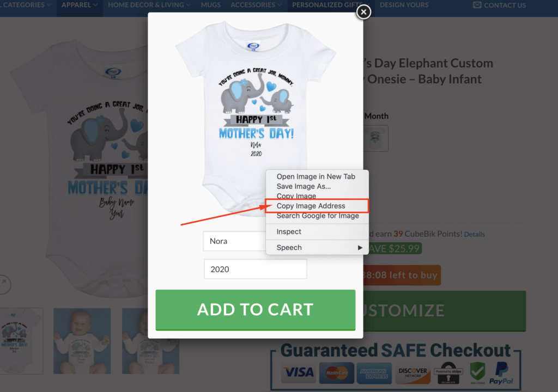The height and width of the screenshot is (392, 558).
Task: Click the green shield security icon
Action: point(477,373)
